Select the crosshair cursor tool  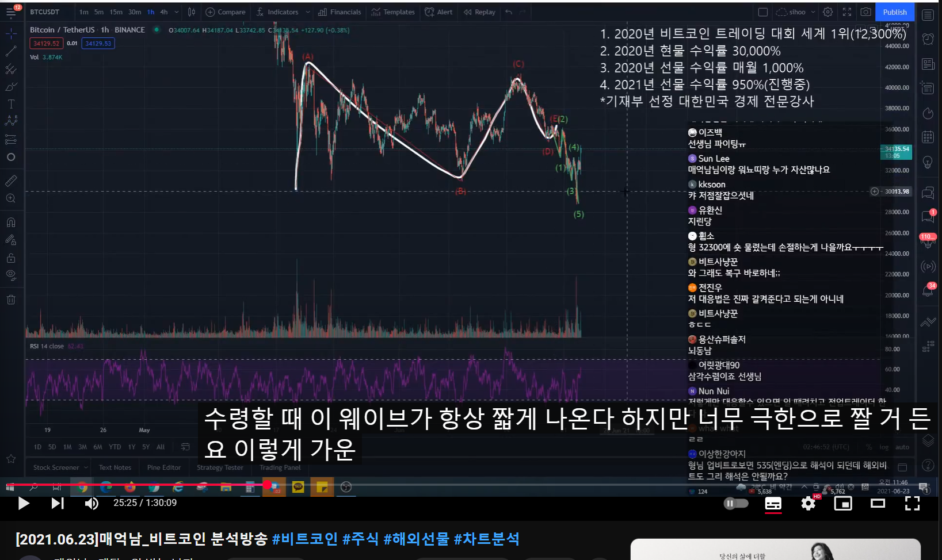(11, 34)
